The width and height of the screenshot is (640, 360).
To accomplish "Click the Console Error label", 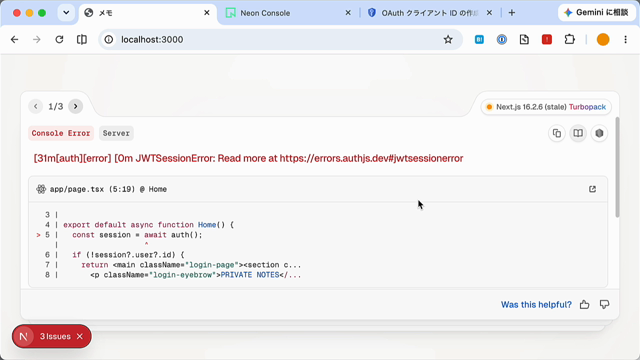I will tap(61, 133).
